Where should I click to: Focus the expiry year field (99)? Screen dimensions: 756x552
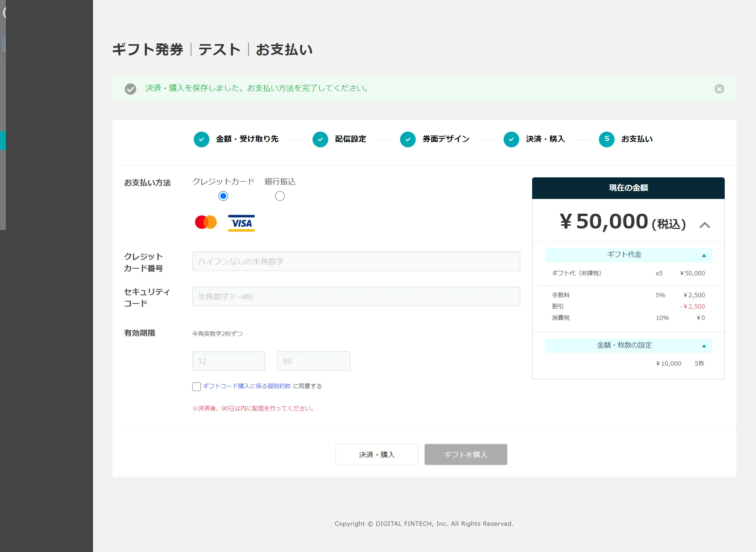[313, 361]
